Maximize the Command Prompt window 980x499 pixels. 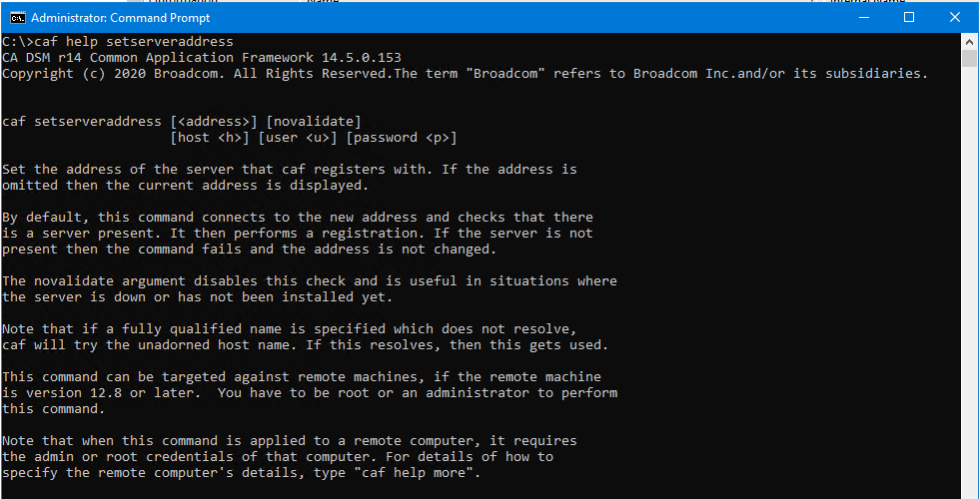909,17
